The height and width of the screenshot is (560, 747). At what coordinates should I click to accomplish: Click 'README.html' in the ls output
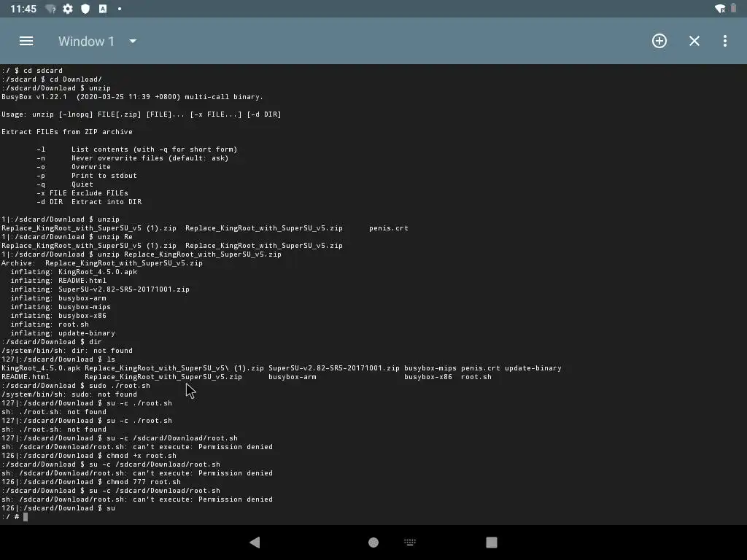tap(26, 377)
